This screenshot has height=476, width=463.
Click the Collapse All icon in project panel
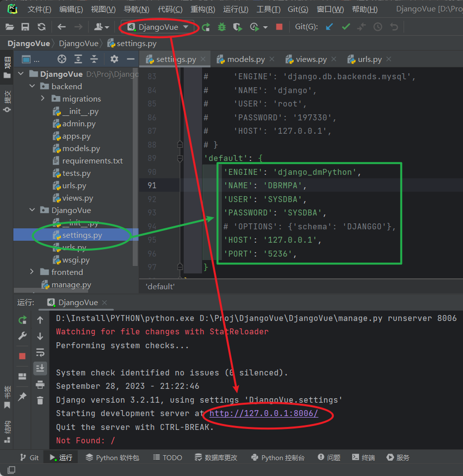click(x=94, y=59)
